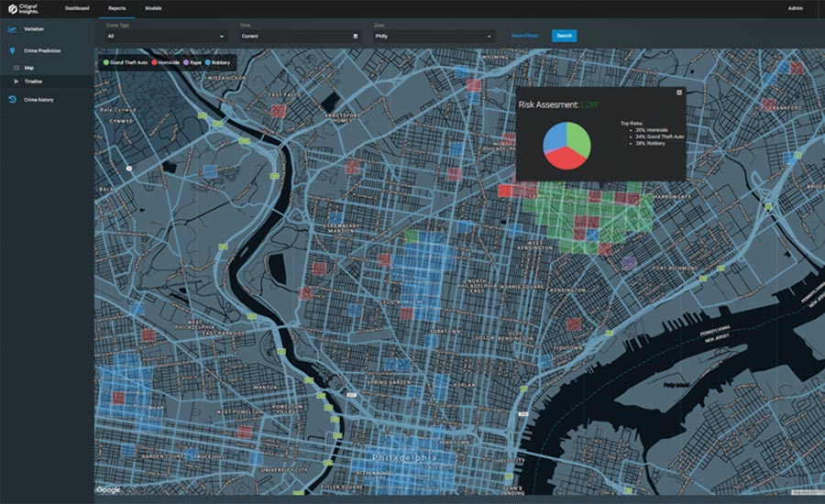This screenshot has width=825, height=504.
Task: Toggle the Grand Theft Auto legend item
Action: coord(127,62)
